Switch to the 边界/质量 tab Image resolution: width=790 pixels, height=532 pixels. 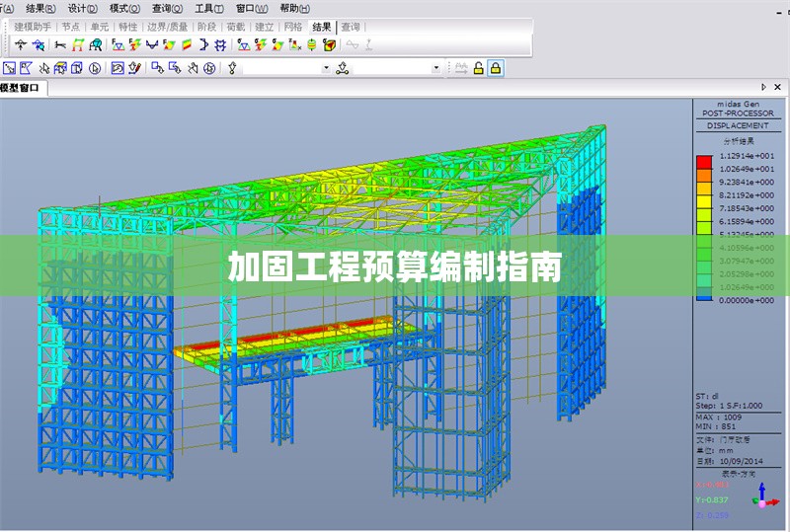coord(167,28)
